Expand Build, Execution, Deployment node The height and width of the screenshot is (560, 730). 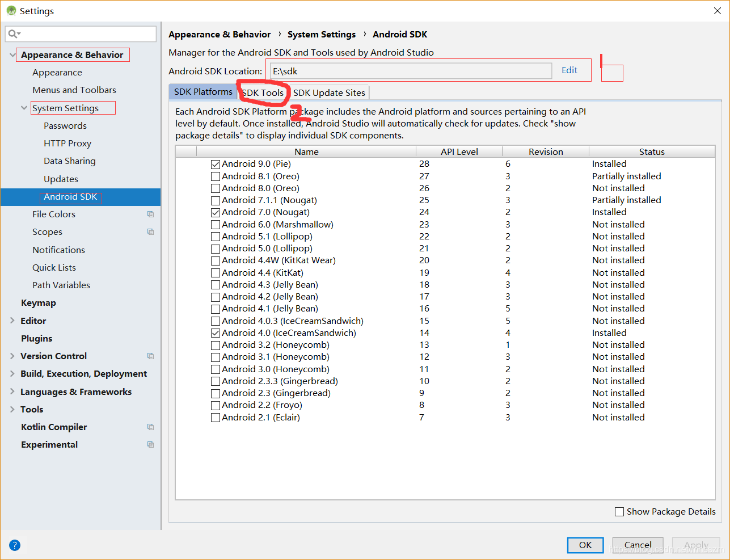point(12,373)
